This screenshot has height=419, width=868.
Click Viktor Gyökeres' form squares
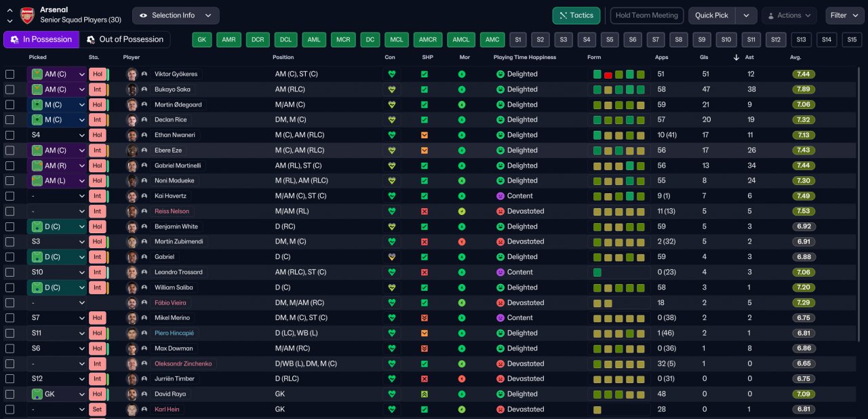(619, 74)
